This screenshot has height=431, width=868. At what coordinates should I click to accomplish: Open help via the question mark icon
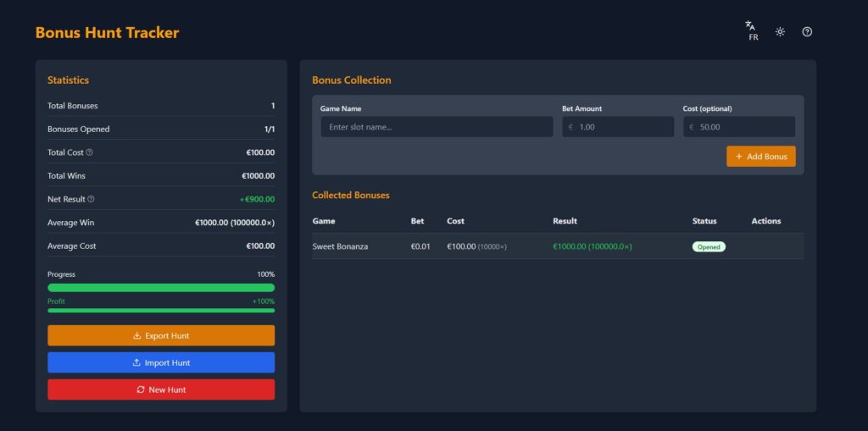[x=807, y=31]
